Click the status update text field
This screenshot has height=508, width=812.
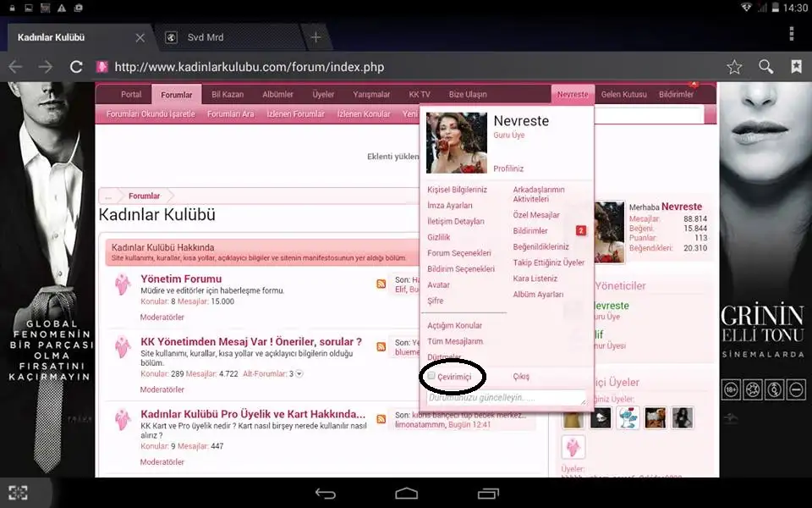click(x=506, y=397)
